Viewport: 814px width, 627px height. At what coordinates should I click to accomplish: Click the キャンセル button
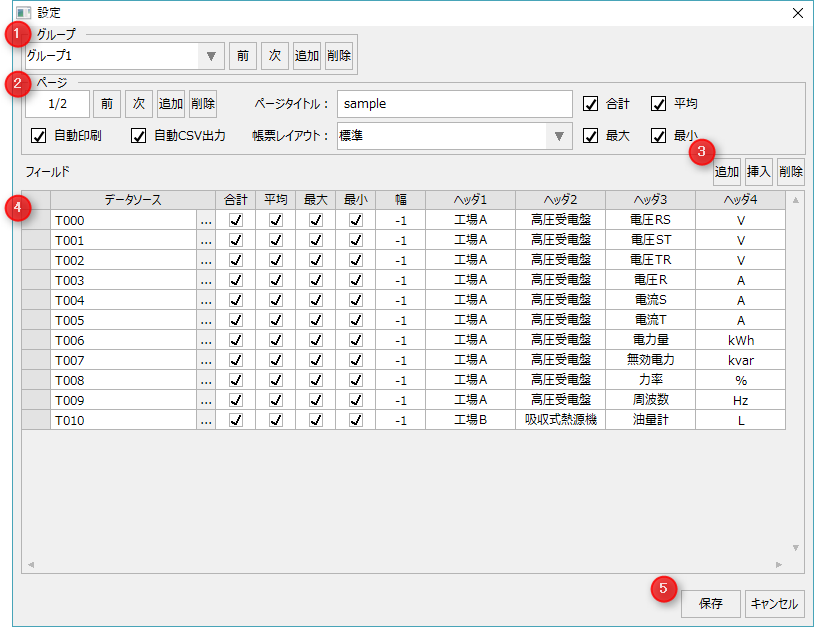[x=774, y=604]
